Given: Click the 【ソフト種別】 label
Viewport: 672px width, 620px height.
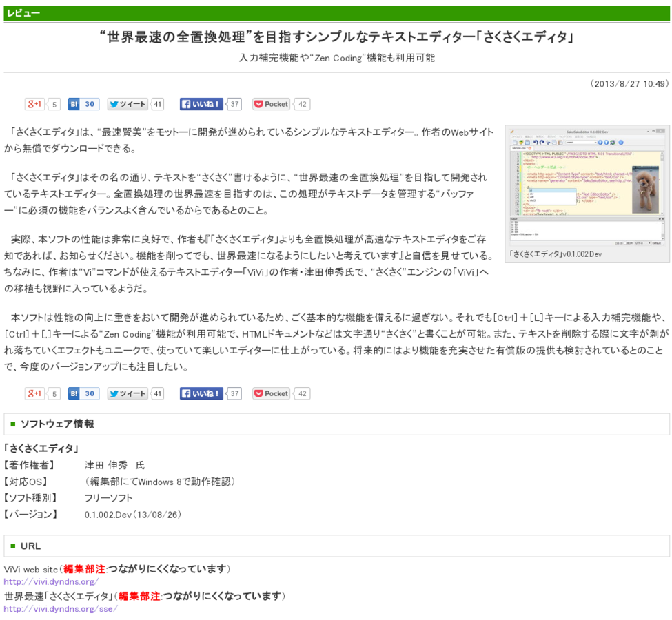Looking at the screenshot, I should tap(30, 498).
